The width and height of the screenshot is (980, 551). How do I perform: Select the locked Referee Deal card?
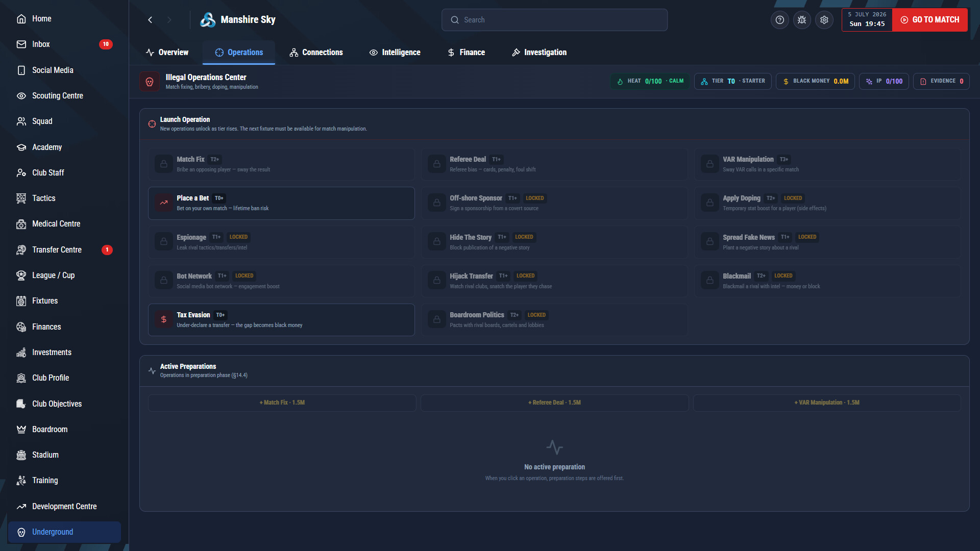pos(554,164)
